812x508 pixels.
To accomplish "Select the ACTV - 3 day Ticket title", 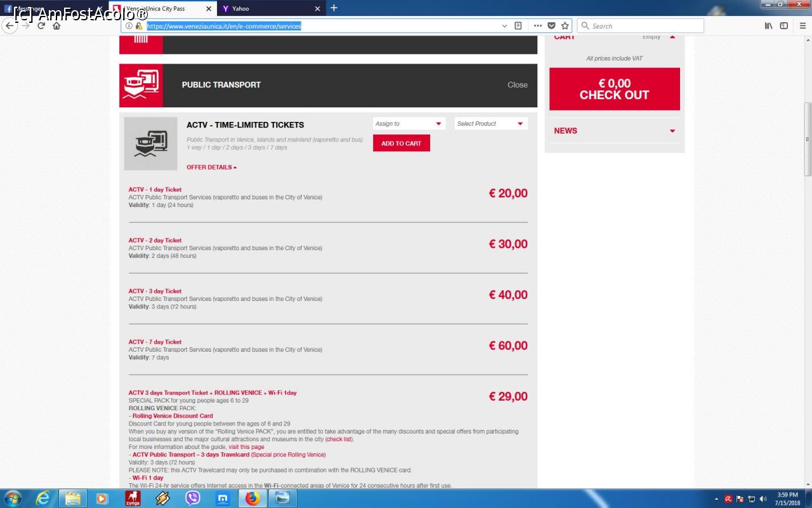I will (x=155, y=291).
